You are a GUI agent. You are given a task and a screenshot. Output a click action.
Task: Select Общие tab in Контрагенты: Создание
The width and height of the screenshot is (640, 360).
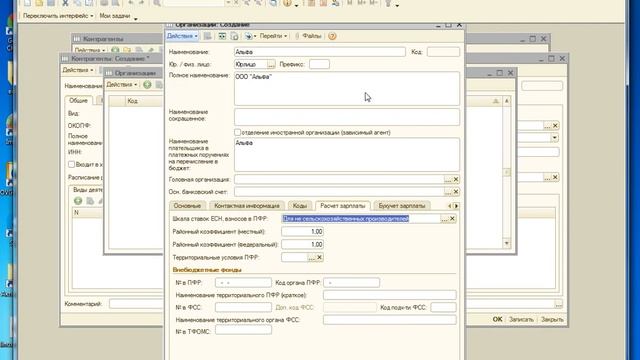[78, 100]
